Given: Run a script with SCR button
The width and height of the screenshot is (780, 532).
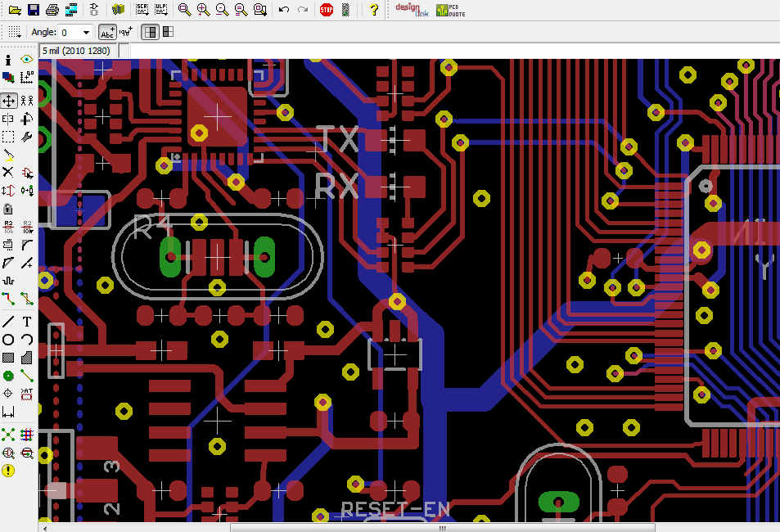Looking at the screenshot, I should (142, 10).
